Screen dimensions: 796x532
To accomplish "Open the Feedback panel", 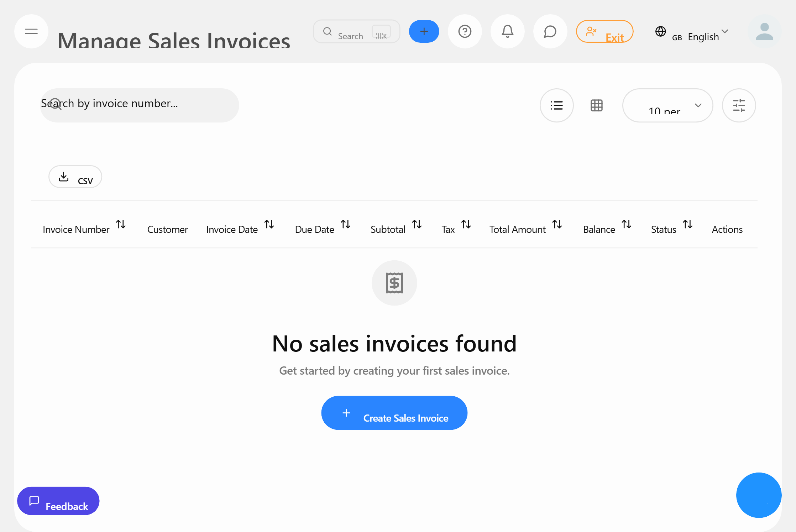I will [58, 501].
